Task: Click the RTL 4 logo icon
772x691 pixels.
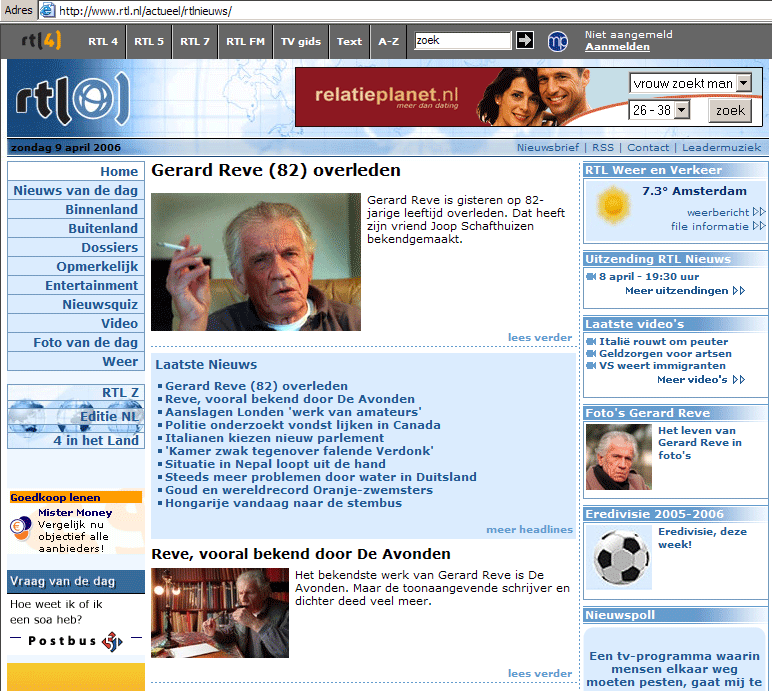Action: [41, 40]
